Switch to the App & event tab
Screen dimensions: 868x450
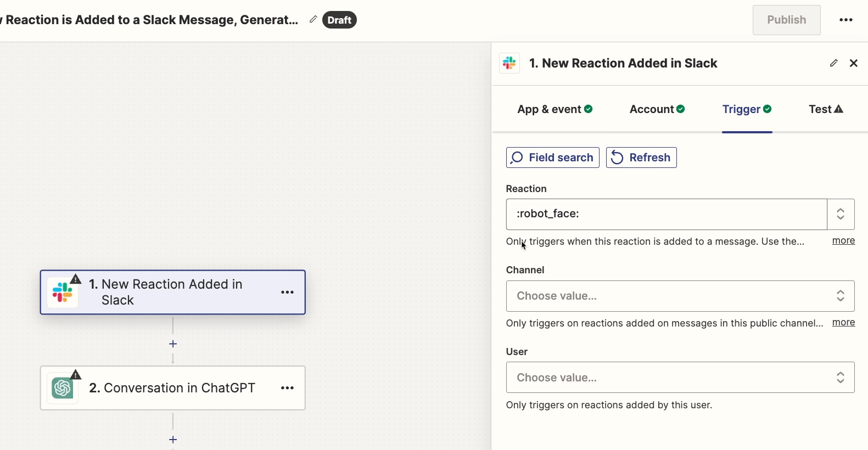(x=555, y=109)
